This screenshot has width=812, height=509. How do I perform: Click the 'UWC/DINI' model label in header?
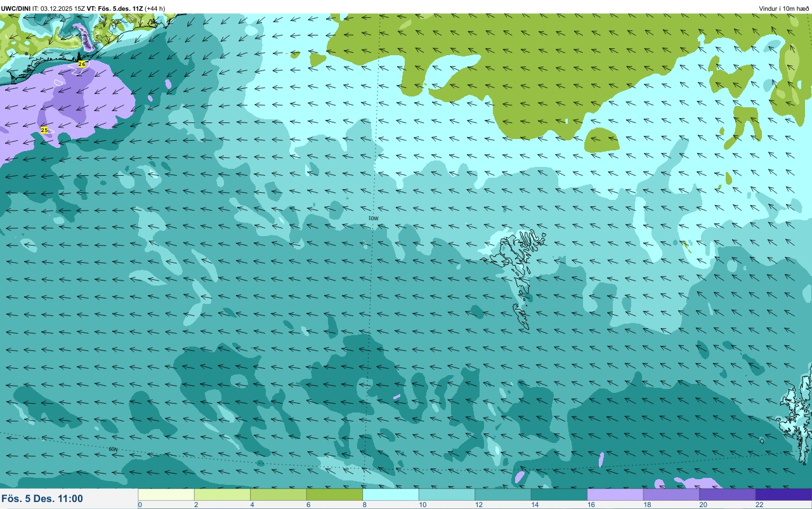pyautogui.click(x=16, y=8)
